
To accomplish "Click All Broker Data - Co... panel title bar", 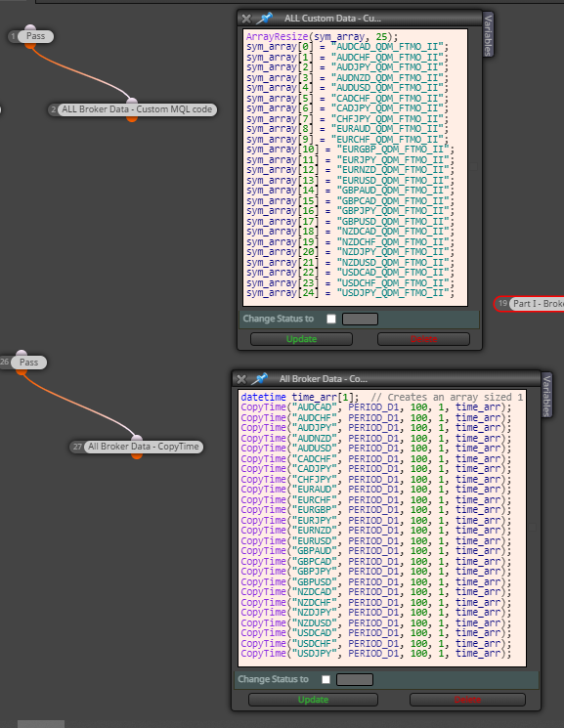I will 386,379.
